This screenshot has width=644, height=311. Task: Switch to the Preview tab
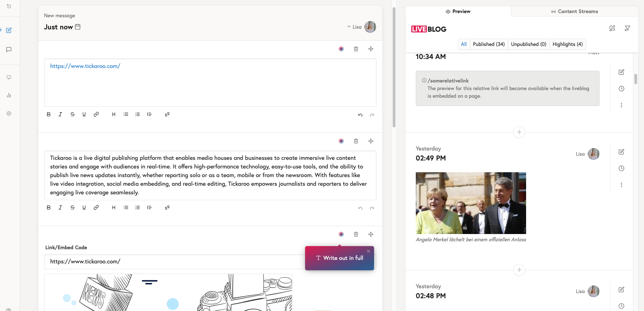458,11
